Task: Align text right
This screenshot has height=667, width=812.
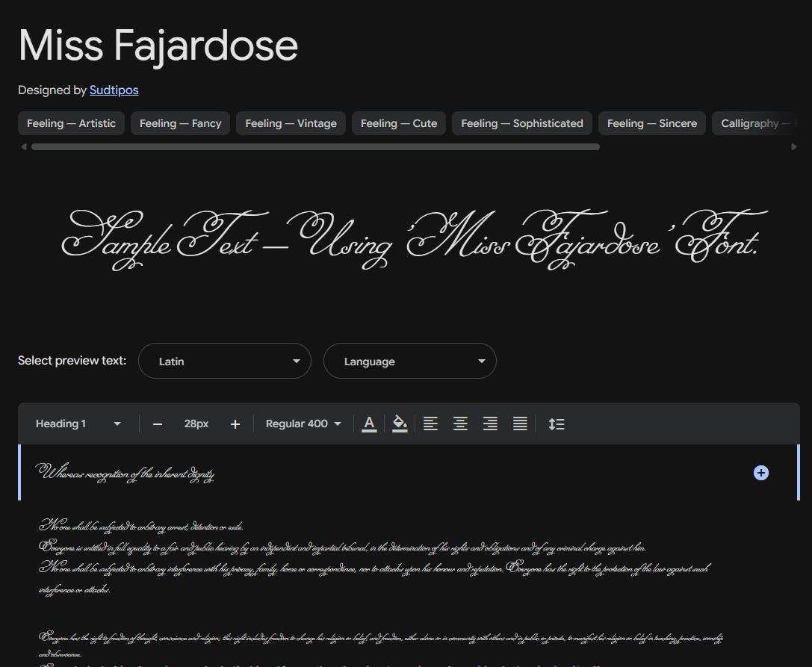Action: [490, 424]
